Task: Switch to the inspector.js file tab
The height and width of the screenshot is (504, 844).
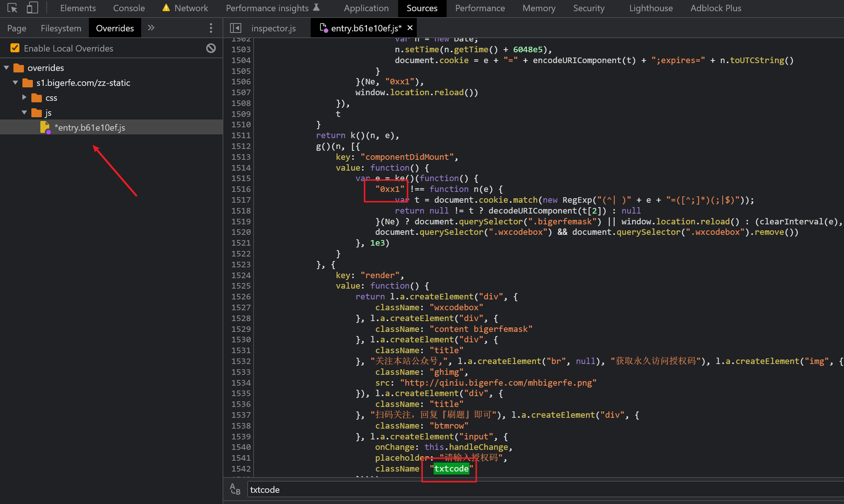Action: click(x=273, y=28)
